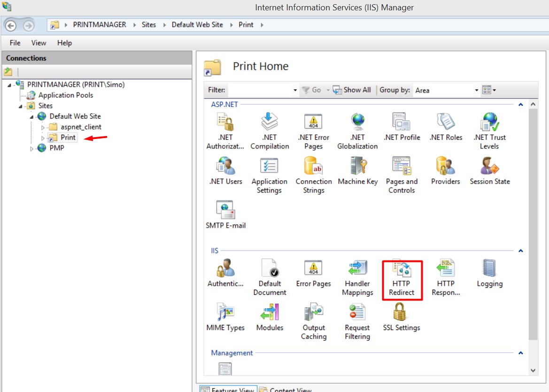Open the Filter dropdown list
549x392 pixels.
point(295,90)
